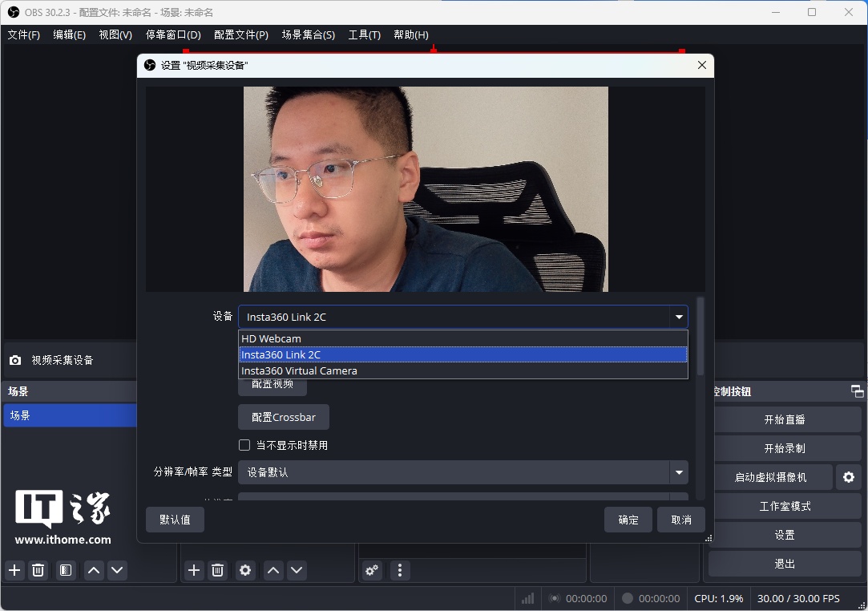Open virtual camera settings gear icon

(x=849, y=477)
